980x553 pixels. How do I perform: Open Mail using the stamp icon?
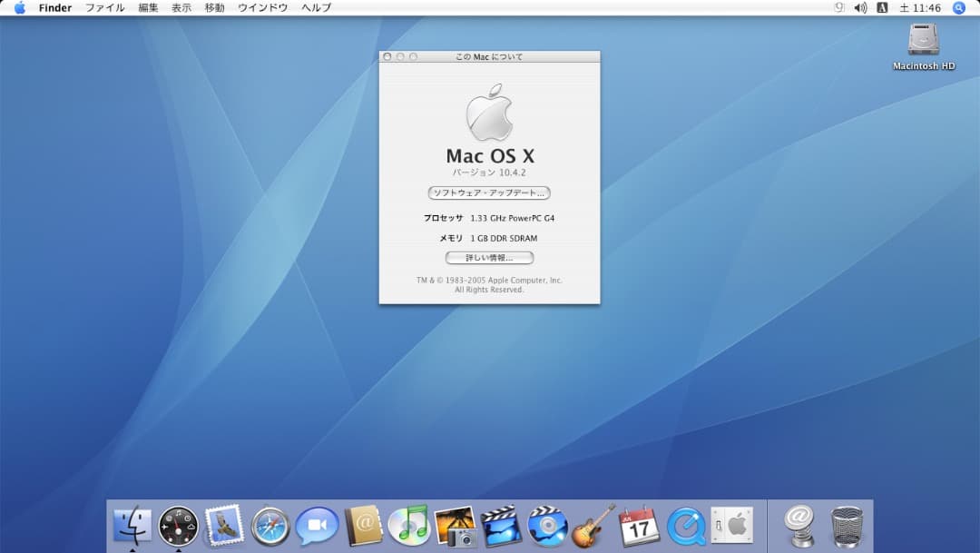(x=224, y=525)
